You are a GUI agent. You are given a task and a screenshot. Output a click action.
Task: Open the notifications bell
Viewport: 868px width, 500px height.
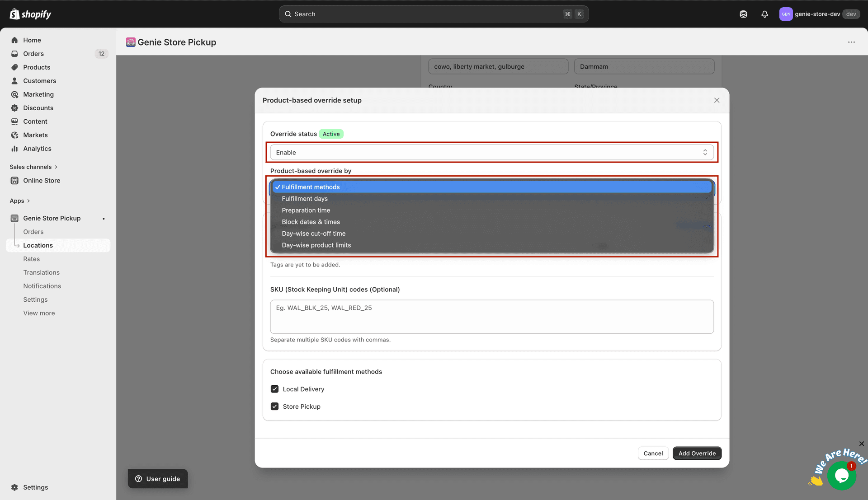coord(764,14)
